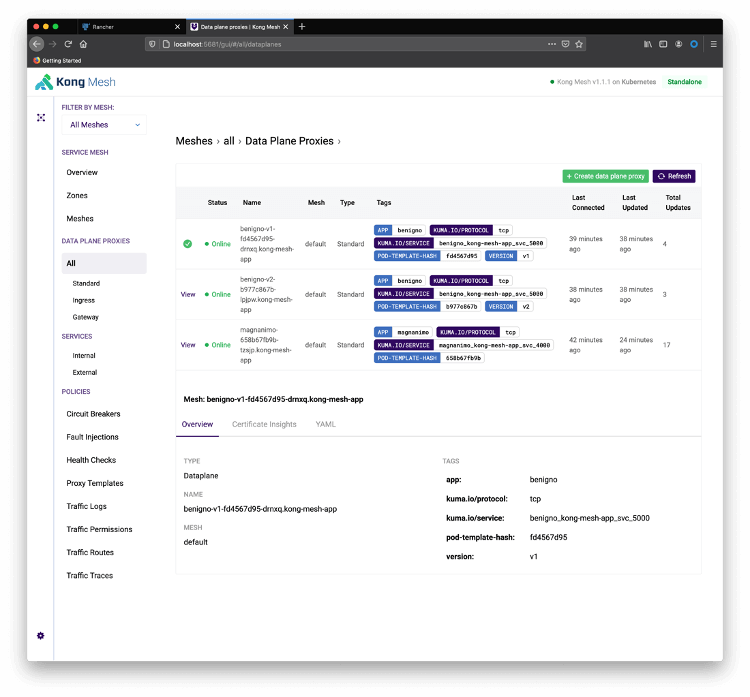Open the page actions three-dot menu
The image size is (750, 697).
tap(551, 44)
